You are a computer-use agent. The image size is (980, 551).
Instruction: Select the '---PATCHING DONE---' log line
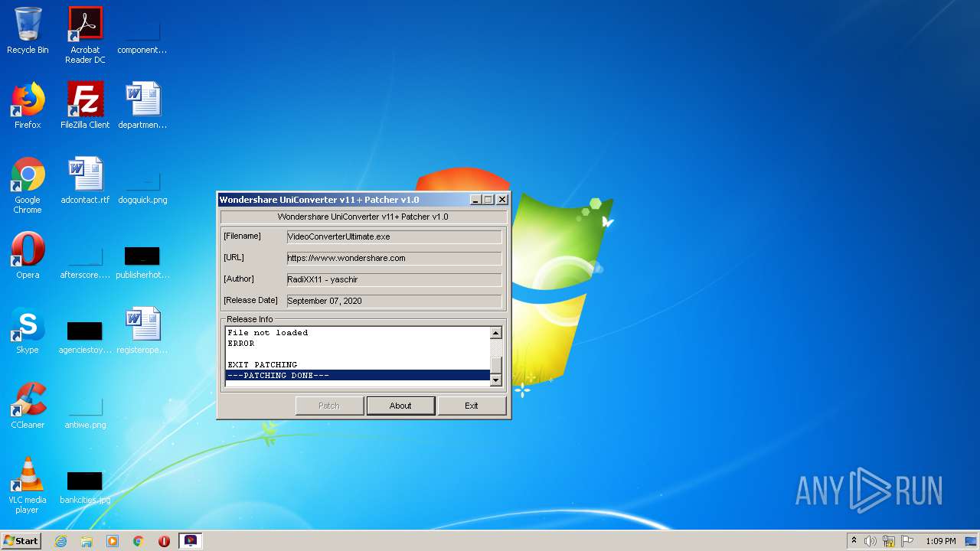358,376
